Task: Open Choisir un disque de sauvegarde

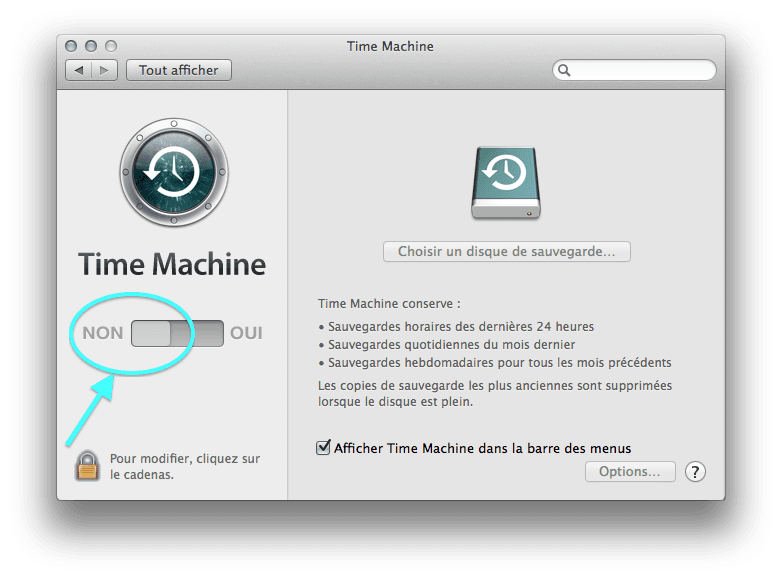Action: (x=507, y=251)
